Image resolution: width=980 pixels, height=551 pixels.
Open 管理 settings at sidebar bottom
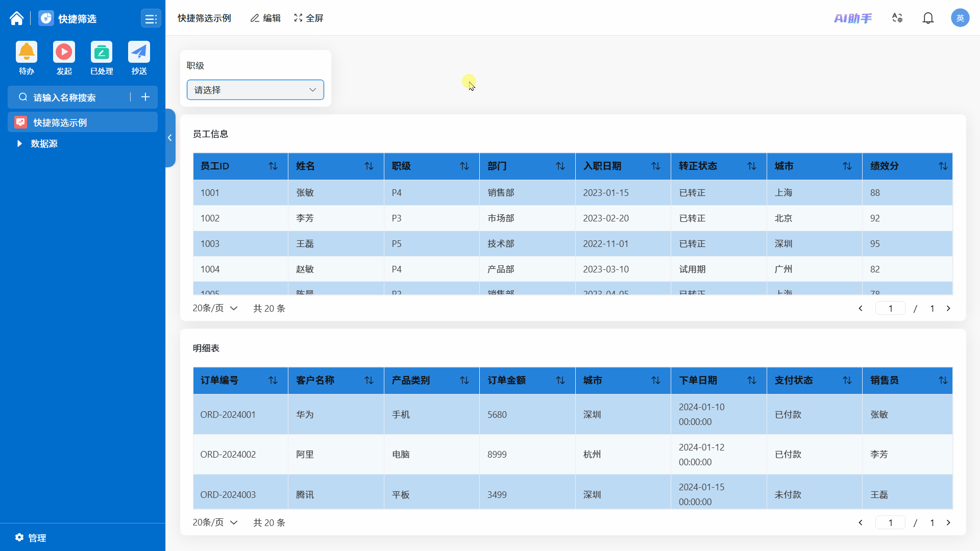tap(31, 538)
